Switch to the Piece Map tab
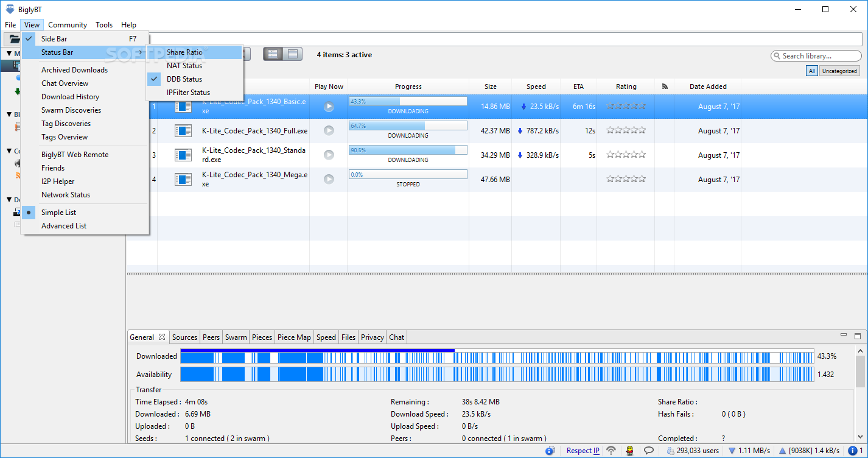This screenshot has width=868, height=458. tap(294, 337)
